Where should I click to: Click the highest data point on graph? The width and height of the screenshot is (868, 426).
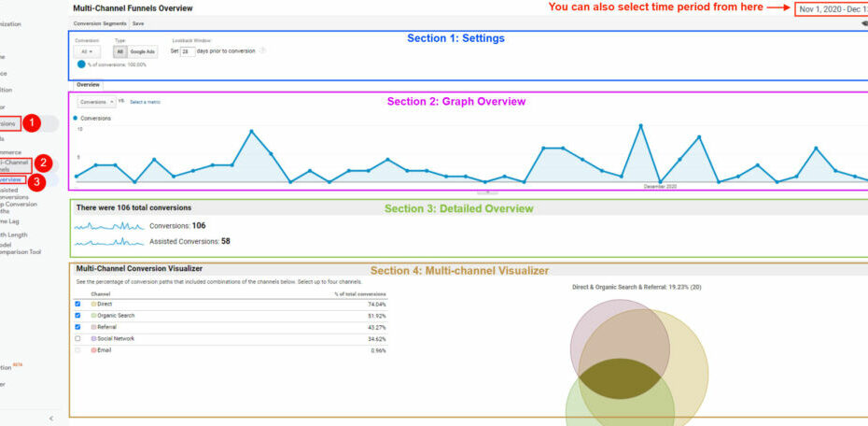point(640,126)
